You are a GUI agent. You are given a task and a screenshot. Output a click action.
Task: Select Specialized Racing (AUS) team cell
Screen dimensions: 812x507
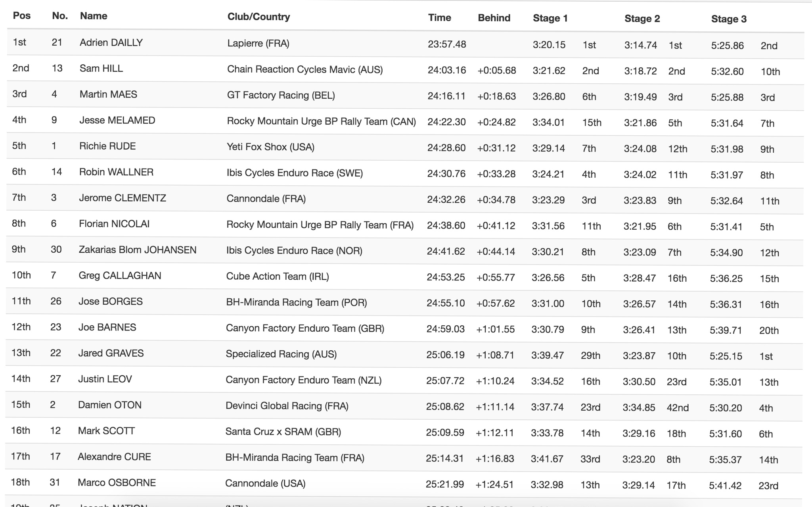tap(281, 354)
